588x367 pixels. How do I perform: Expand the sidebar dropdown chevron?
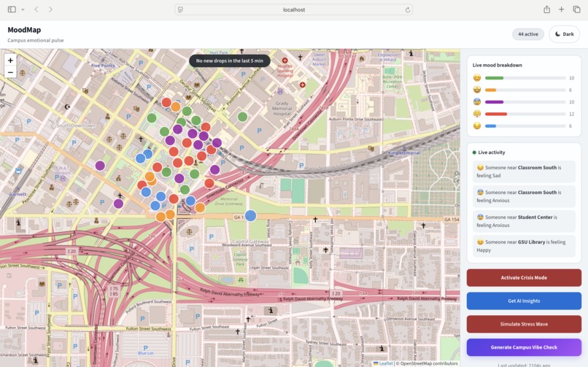pos(23,9)
